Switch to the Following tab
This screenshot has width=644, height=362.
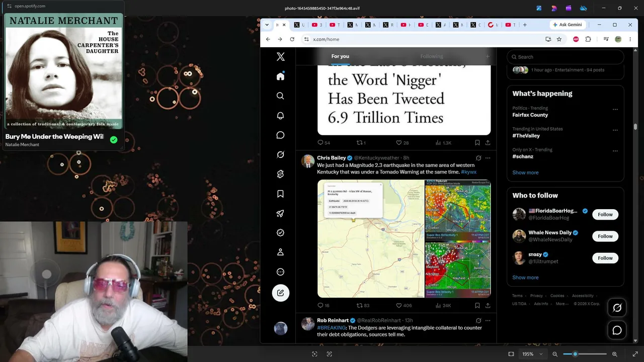pos(432,56)
